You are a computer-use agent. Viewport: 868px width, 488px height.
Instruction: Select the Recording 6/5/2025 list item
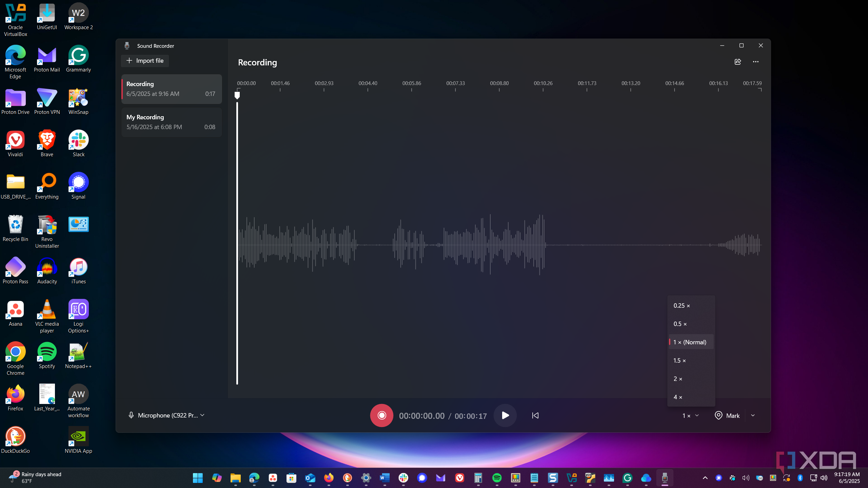coord(172,89)
